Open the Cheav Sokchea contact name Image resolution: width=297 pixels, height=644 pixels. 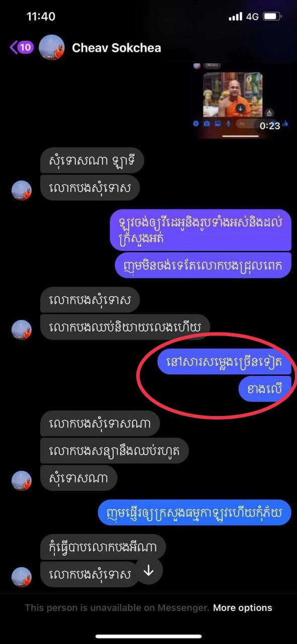pyautogui.click(x=117, y=48)
